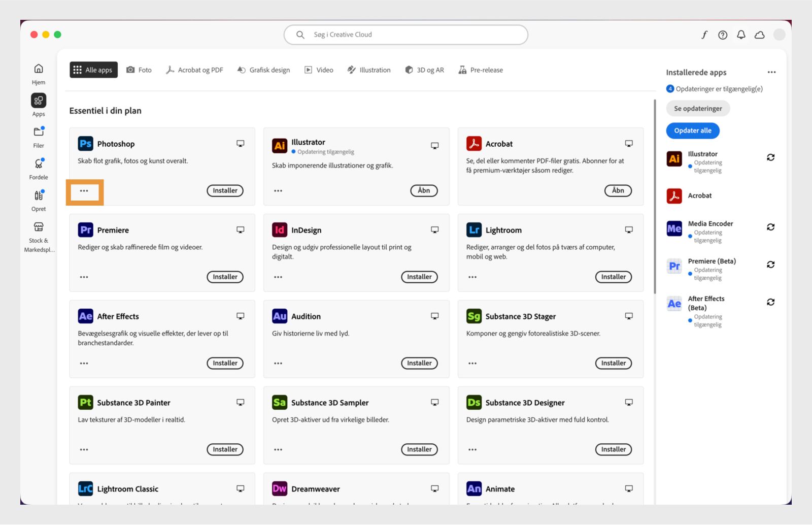Open the Fordele sidebar icon

pyautogui.click(x=39, y=163)
